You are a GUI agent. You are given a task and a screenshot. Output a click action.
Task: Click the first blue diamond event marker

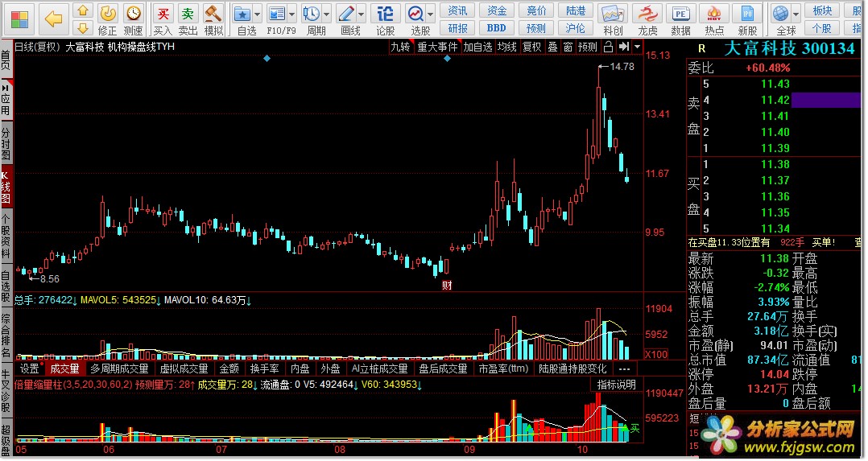coord(267,58)
